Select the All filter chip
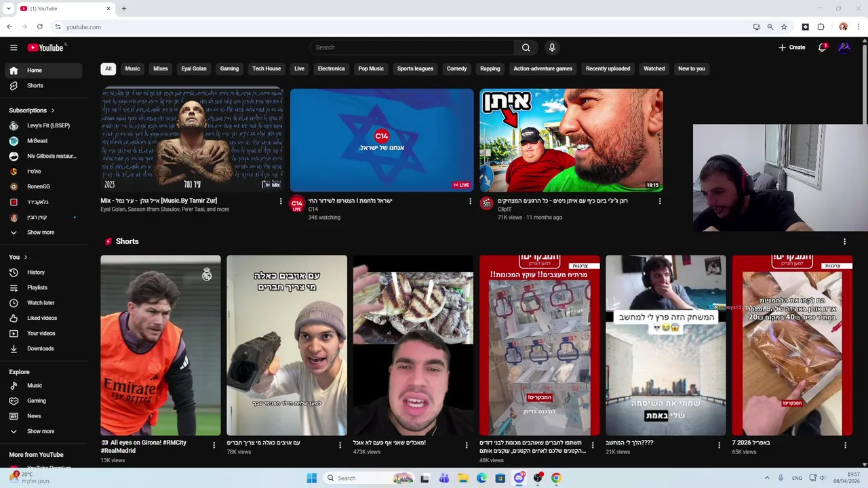The image size is (868, 488). click(x=108, y=68)
